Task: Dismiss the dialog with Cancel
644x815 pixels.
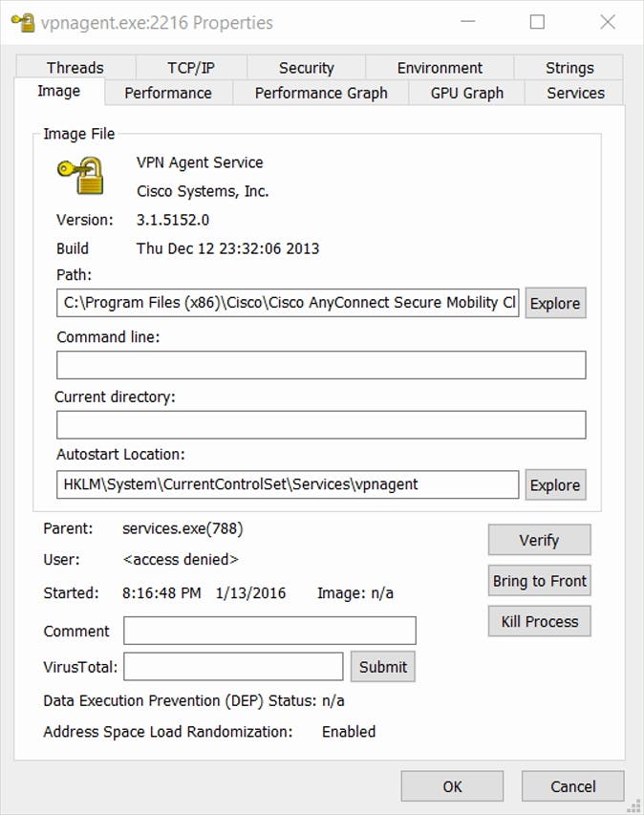Action: (x=572, y=786)
